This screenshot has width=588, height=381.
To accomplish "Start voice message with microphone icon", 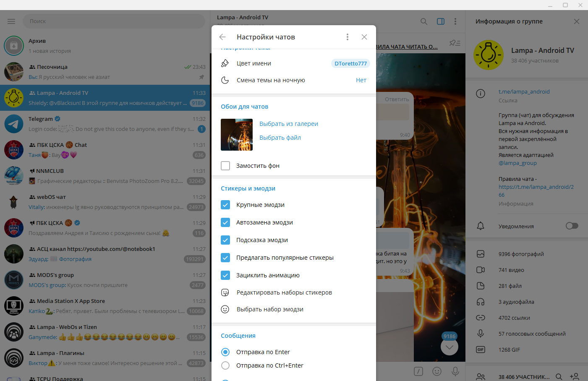I will (x=455, y=371).
